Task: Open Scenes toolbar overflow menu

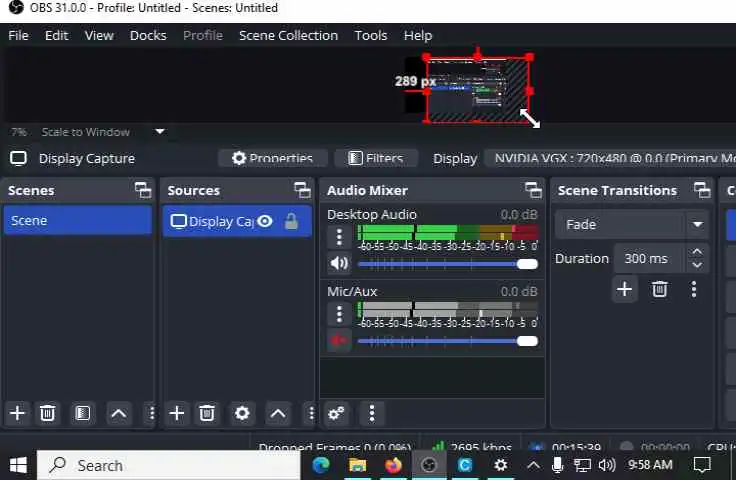Action: pos(152,413)
